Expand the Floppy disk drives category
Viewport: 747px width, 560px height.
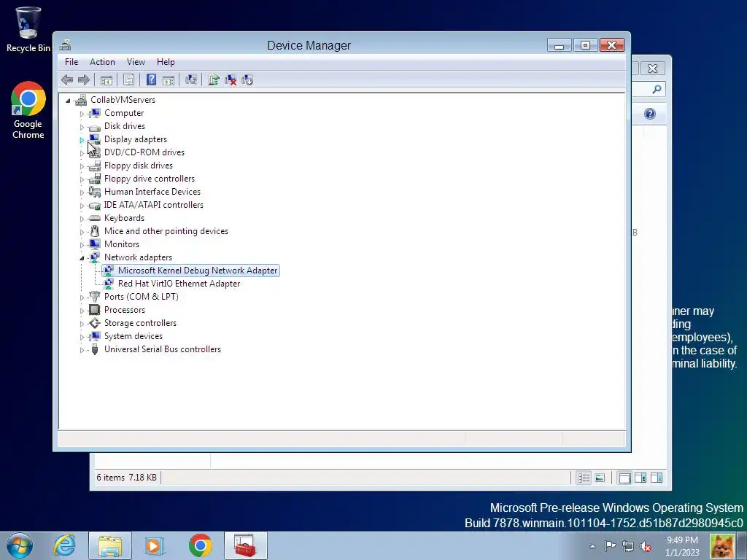click(x=82, y=166)
